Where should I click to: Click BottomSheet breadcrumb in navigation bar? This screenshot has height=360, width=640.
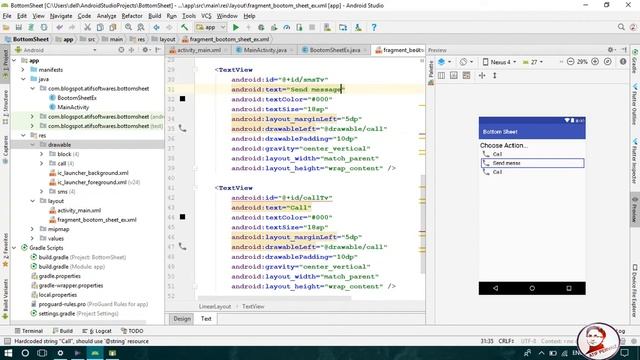[x=27, y=39]
